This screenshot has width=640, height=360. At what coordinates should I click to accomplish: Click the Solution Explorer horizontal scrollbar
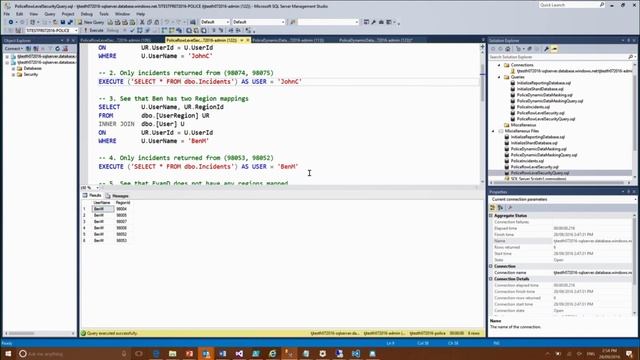point(562,182)
